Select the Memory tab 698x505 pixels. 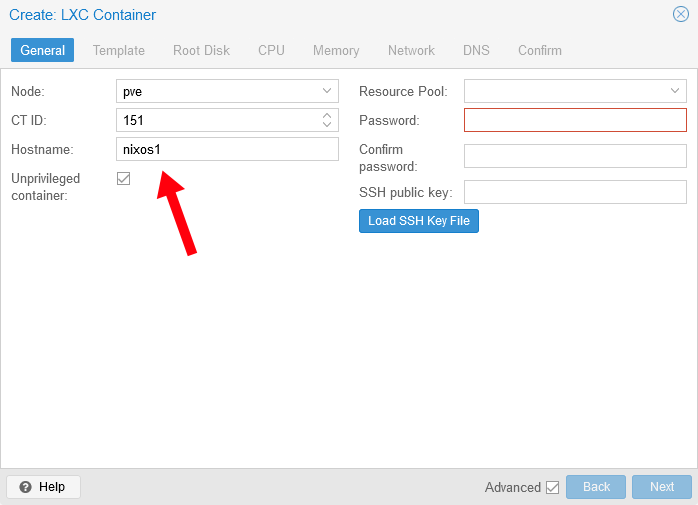336,50
